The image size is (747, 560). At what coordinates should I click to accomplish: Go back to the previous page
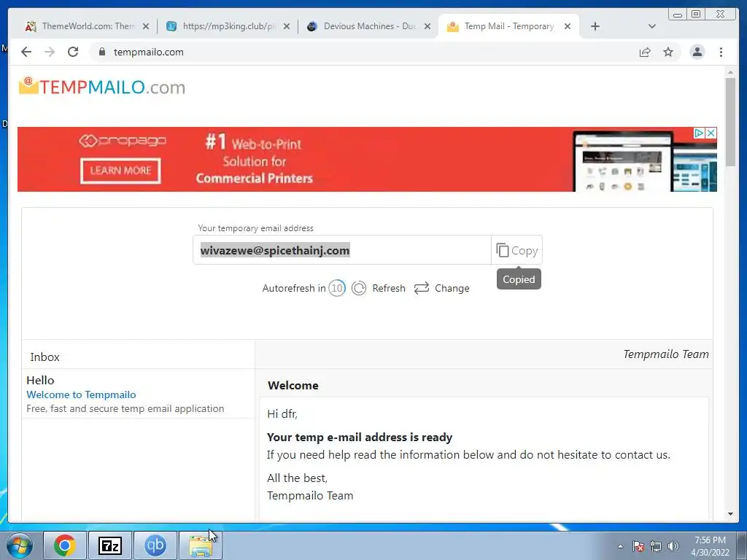tap(26, 52)
